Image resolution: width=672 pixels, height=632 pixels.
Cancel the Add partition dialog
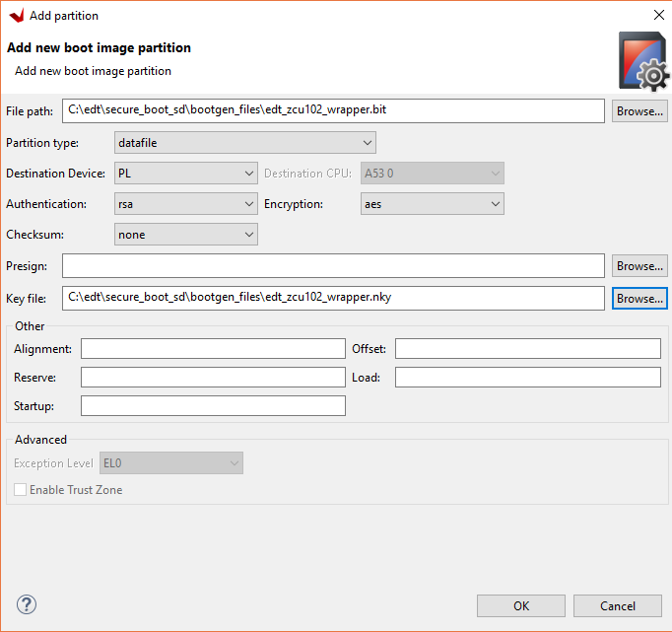click(x=618, y=605)
